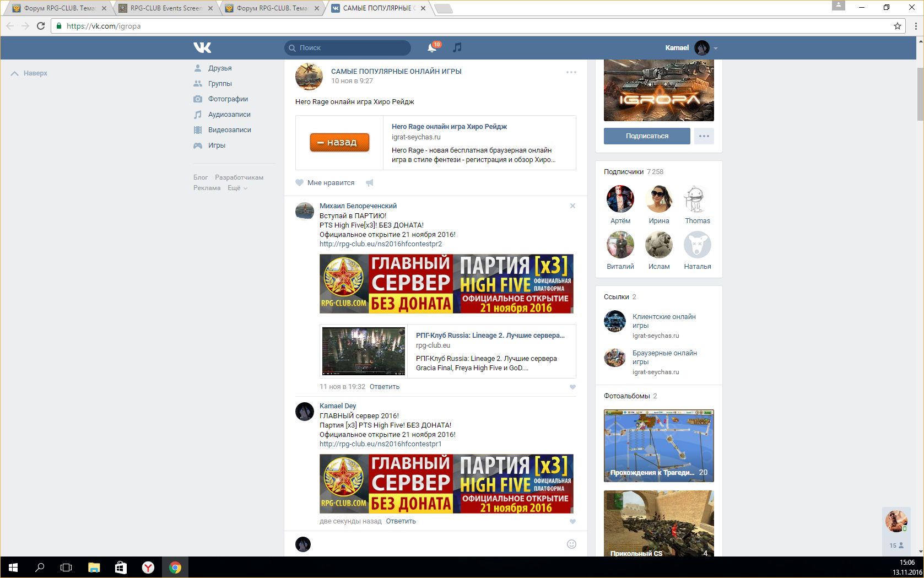Open the Windows Start button
This screenshot has width=924, height=578.
13,568
